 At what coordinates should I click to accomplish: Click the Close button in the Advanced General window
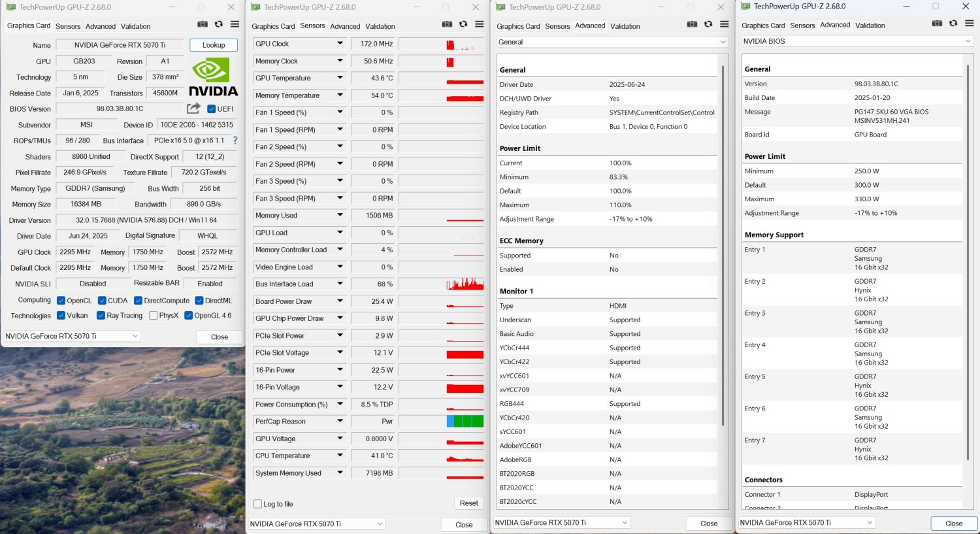pos(709,524)
